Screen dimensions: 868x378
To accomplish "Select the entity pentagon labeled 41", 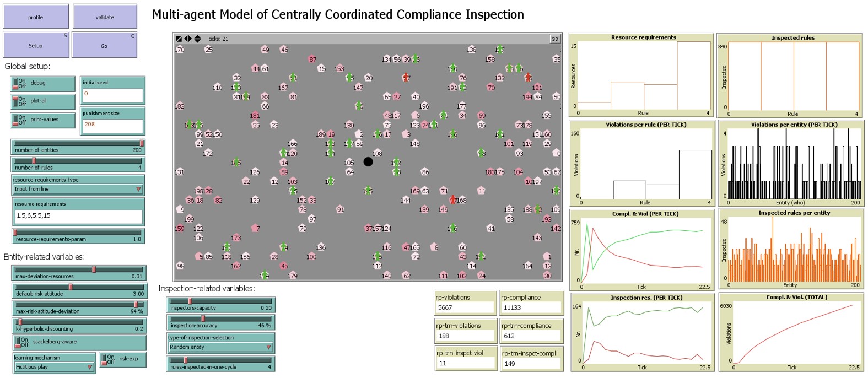I will coord(491,228).
